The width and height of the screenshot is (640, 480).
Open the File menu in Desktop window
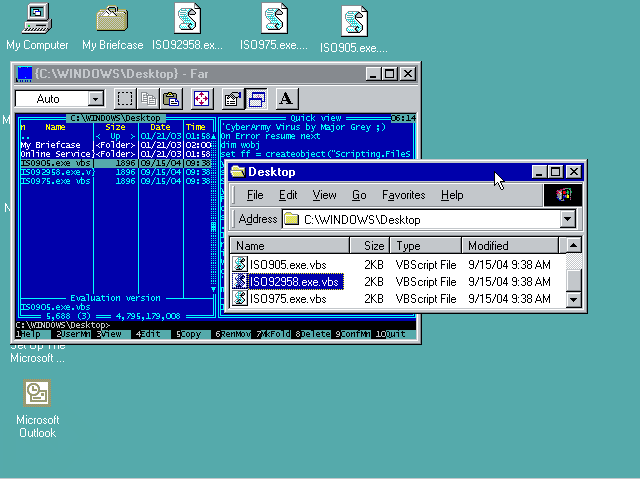pos(255,195)
